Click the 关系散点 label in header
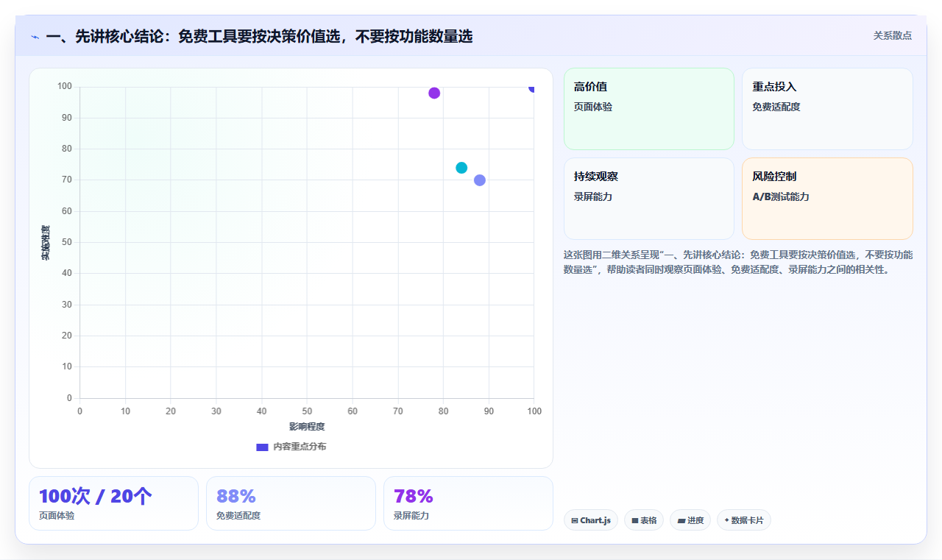Screen dimensions: 942x560 (893, 35)
